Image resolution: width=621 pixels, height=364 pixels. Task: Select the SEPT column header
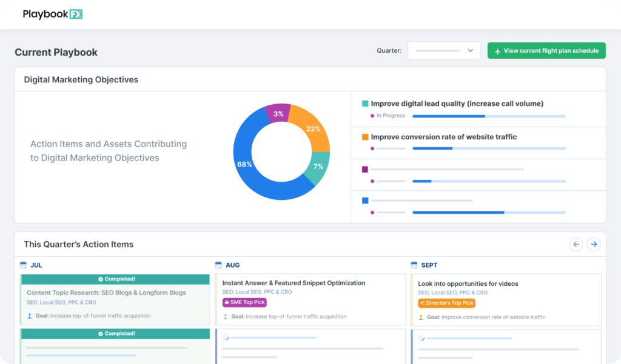tap(429, 265)
